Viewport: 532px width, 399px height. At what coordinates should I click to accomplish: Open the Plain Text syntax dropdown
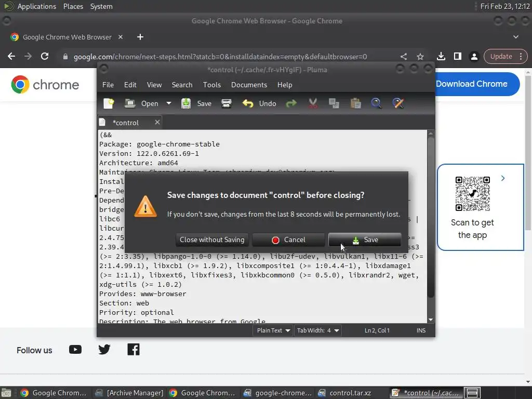coord(273,330)
